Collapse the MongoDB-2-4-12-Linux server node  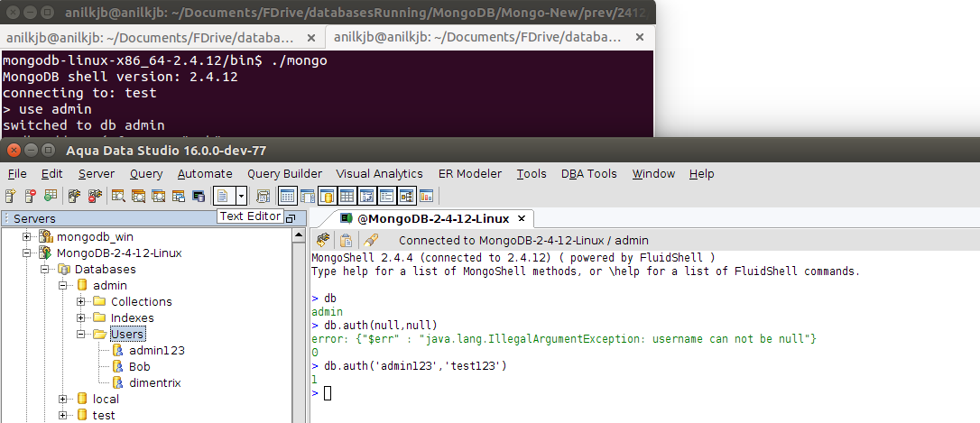coord(27,253)
